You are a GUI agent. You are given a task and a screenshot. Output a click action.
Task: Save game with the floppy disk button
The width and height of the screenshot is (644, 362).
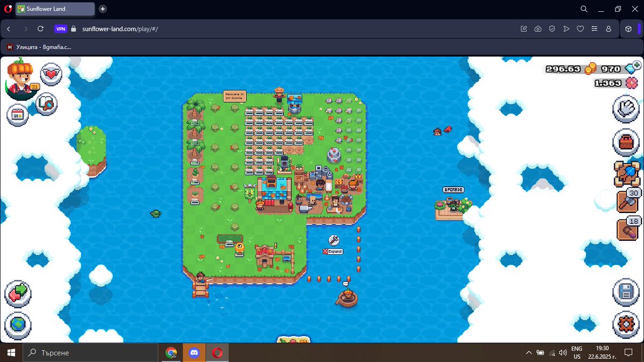click(x=626, y=293)
